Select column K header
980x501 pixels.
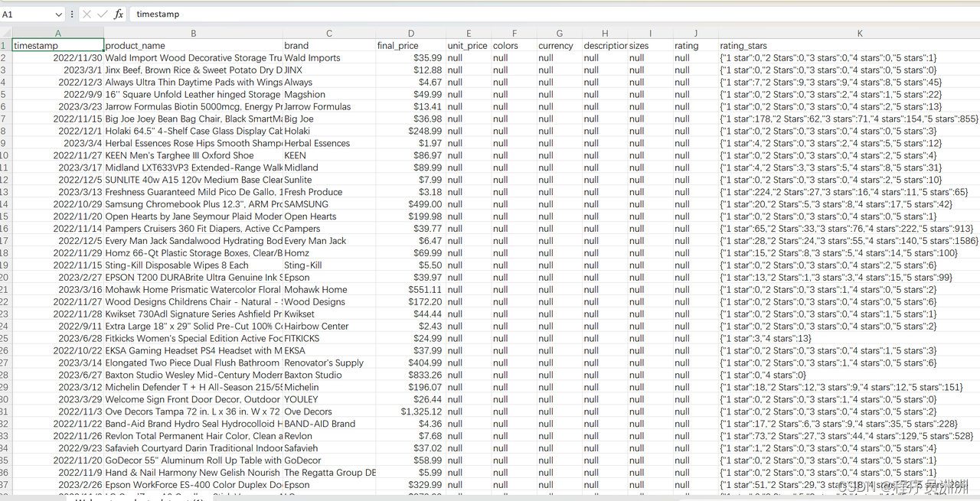pos(860,33)
